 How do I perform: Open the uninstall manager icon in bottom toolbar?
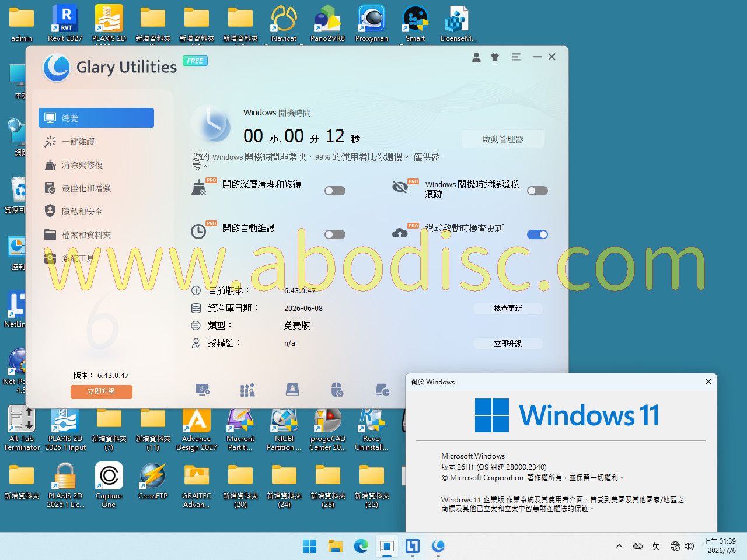(247, 390)
